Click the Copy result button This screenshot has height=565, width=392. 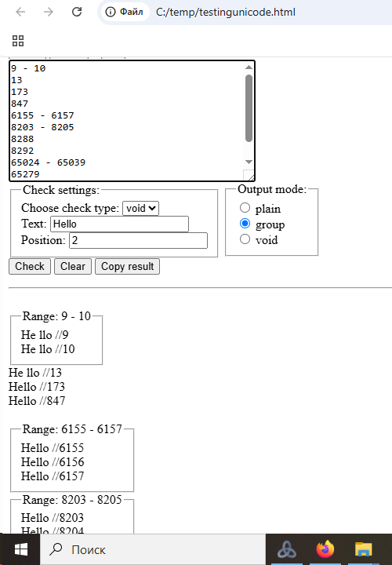tap(128, 266)
